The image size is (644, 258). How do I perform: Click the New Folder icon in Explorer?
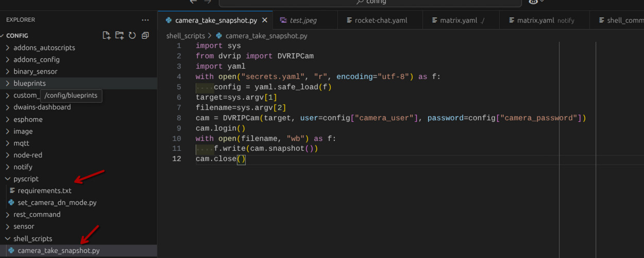point(120,36)
